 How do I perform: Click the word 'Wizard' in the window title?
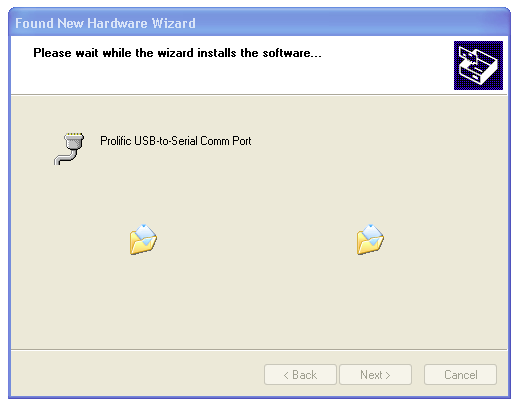173,23
